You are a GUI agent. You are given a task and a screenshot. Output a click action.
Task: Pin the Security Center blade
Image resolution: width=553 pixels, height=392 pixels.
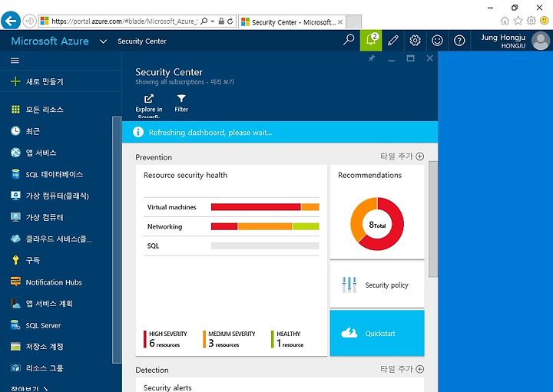372,58
